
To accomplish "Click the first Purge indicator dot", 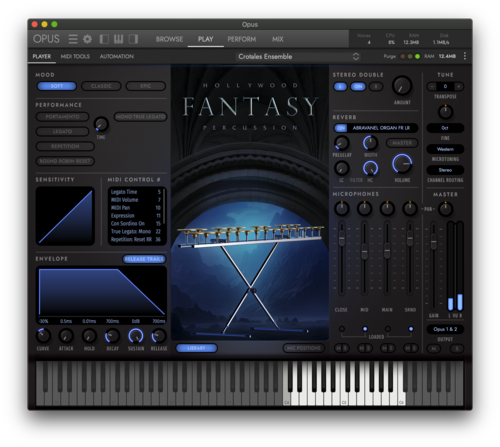I will (x=403, y=56).
